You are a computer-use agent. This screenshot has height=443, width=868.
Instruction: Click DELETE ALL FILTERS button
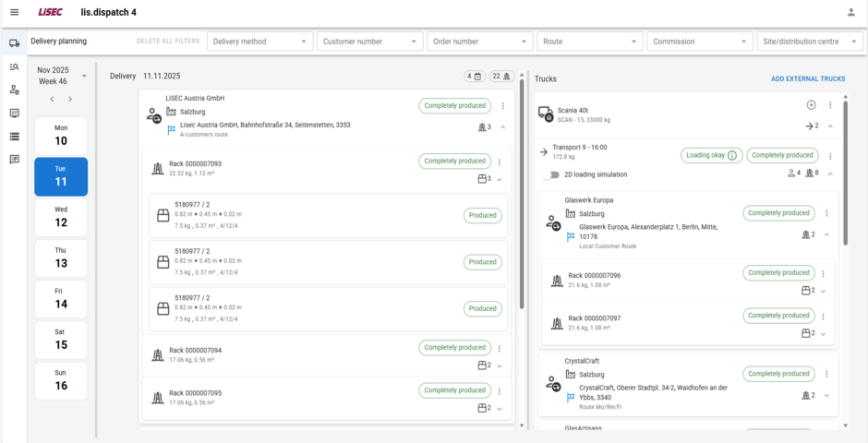(x=168, y=42)
